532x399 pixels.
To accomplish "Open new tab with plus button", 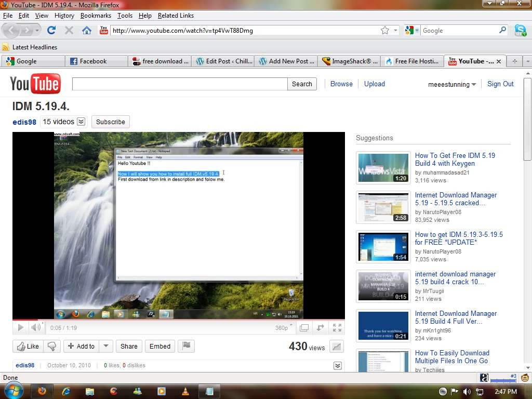I will coord(515,61).
